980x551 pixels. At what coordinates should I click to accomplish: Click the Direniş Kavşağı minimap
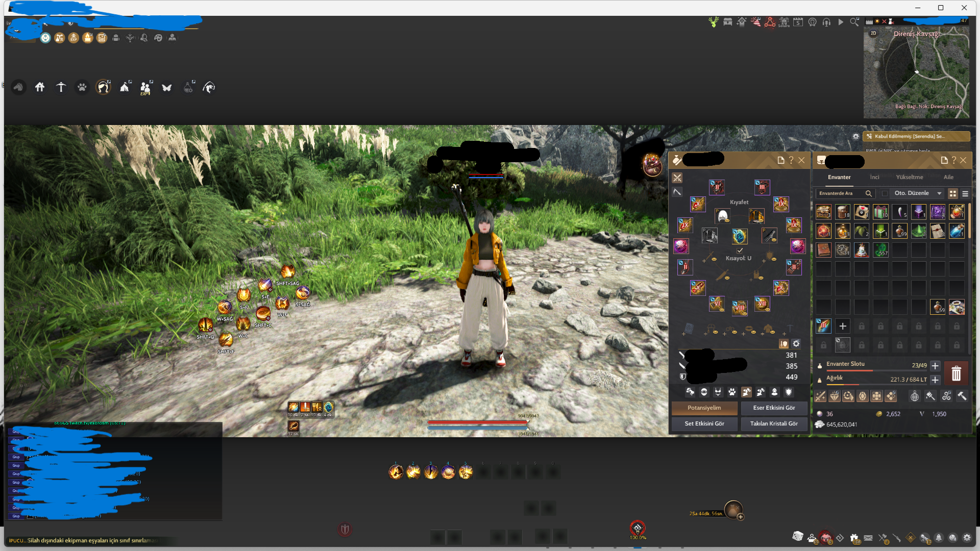click(916, 72)
